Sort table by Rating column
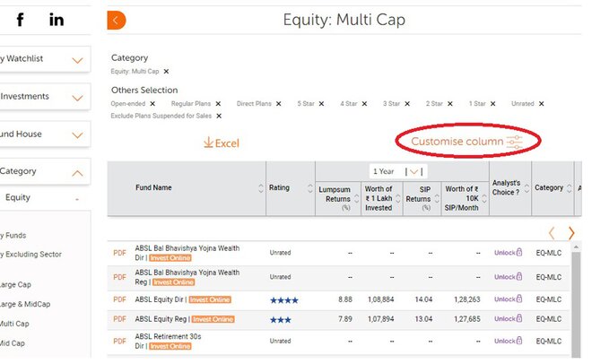The image size is (592, 364). pyautogui.click(x=308, y=188)
